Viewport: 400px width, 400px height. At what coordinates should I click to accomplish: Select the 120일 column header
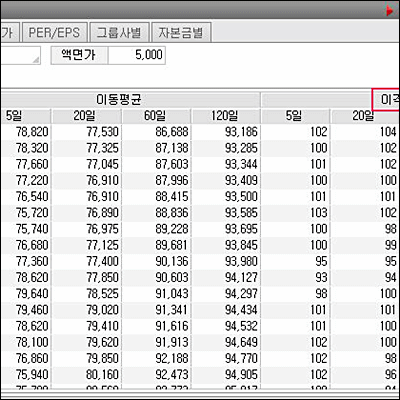(x=226, y=116)
